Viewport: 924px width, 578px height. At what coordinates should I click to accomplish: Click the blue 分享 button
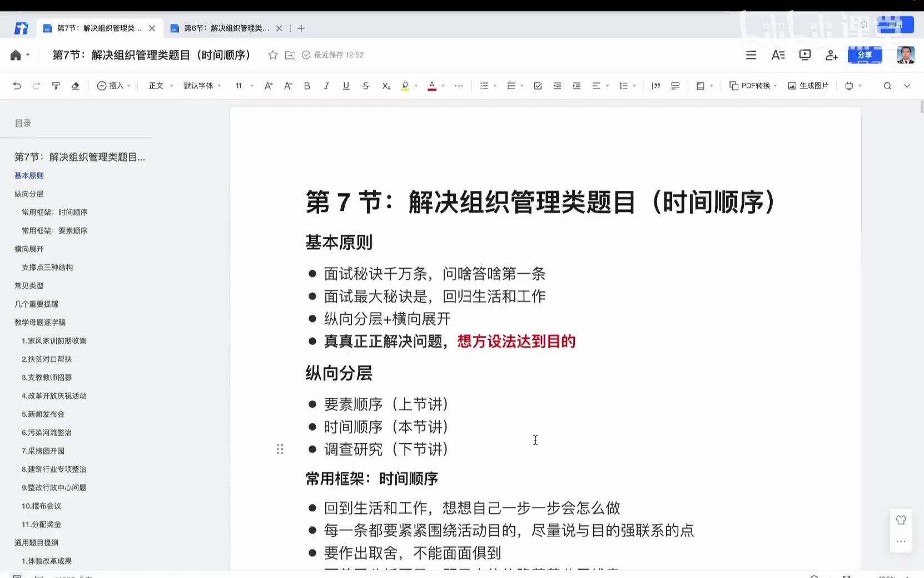865,55
